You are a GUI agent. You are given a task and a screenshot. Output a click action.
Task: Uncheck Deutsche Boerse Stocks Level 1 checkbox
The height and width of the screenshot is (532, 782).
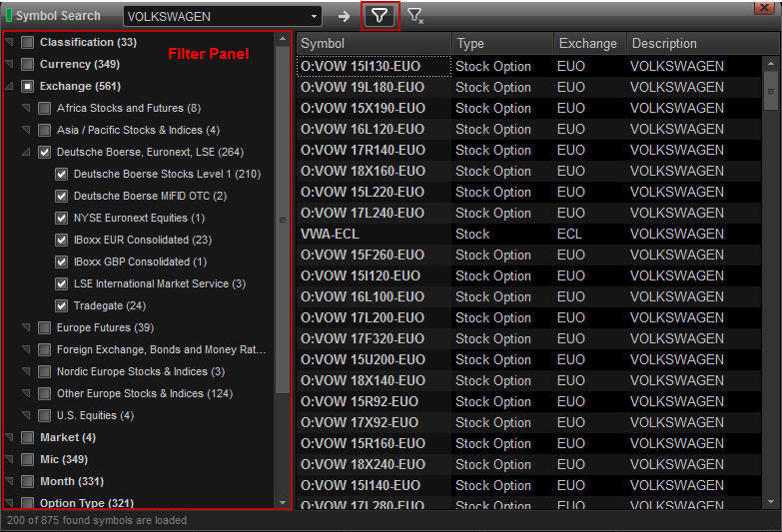tap(61, 174)
